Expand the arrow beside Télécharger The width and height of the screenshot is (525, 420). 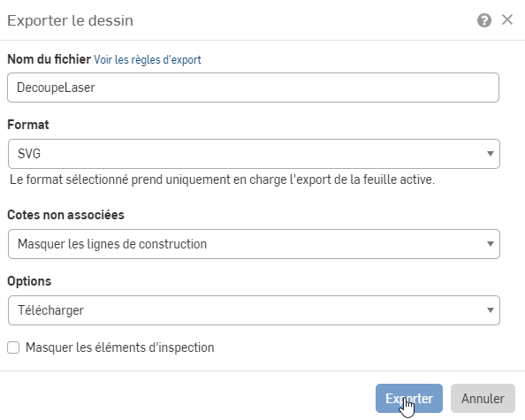coord(491,310)
